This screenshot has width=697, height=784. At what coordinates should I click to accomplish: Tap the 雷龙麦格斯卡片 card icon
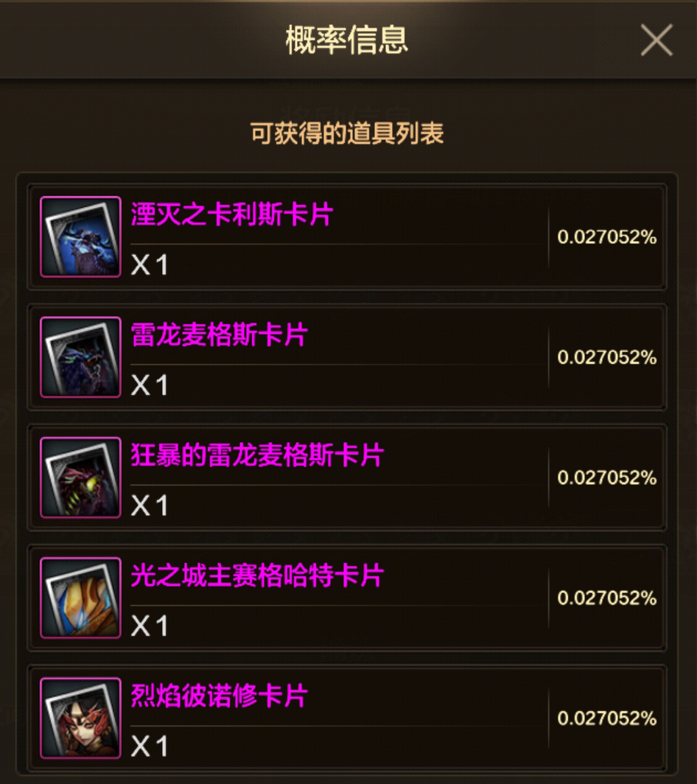point(80,357)
